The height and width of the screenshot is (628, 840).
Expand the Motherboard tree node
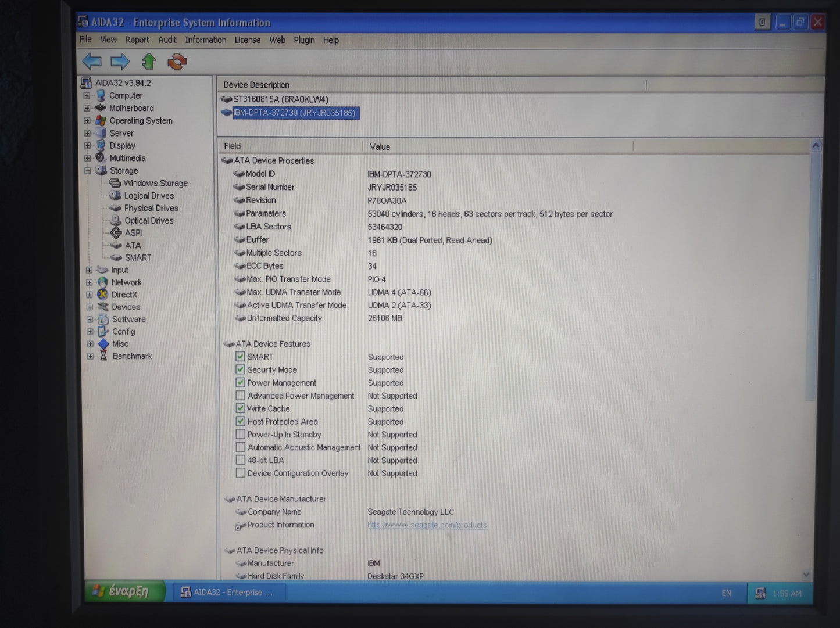coord(87,108)
